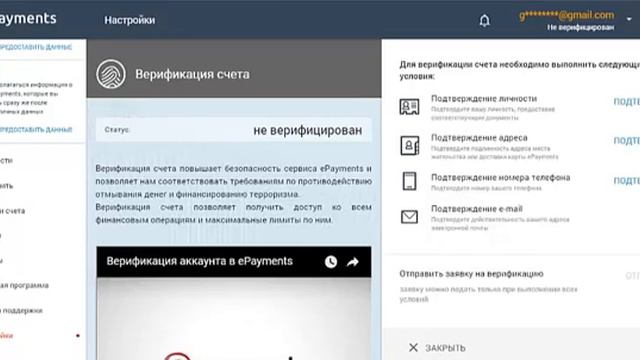The height and width of the screenshot is (360, 640).
Task: Select the red highlighted sidebar item
Action: (7, 336)
